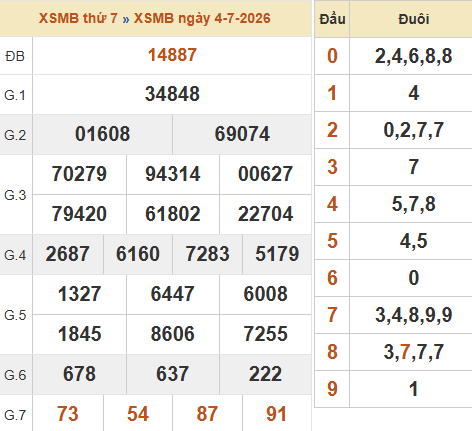Click G.3 number 70279
The height and width of the screenshot is (431, 472).
pos(79,174)
